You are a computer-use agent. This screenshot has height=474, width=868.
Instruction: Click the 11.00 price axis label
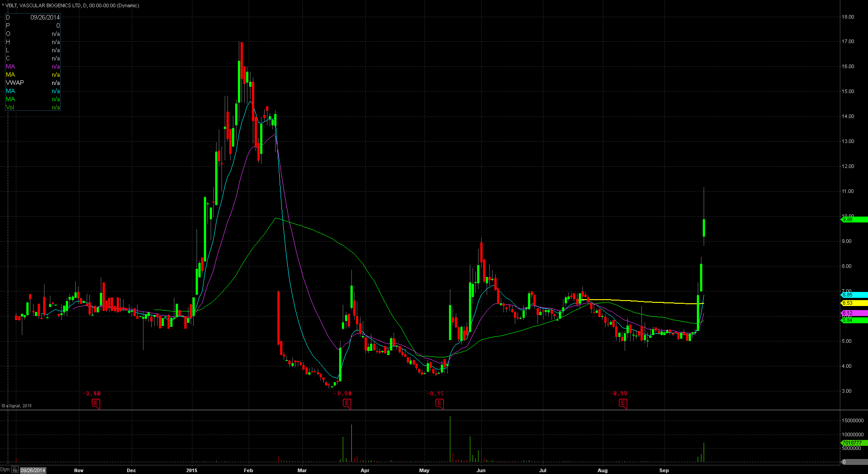[x=848, y=191]
